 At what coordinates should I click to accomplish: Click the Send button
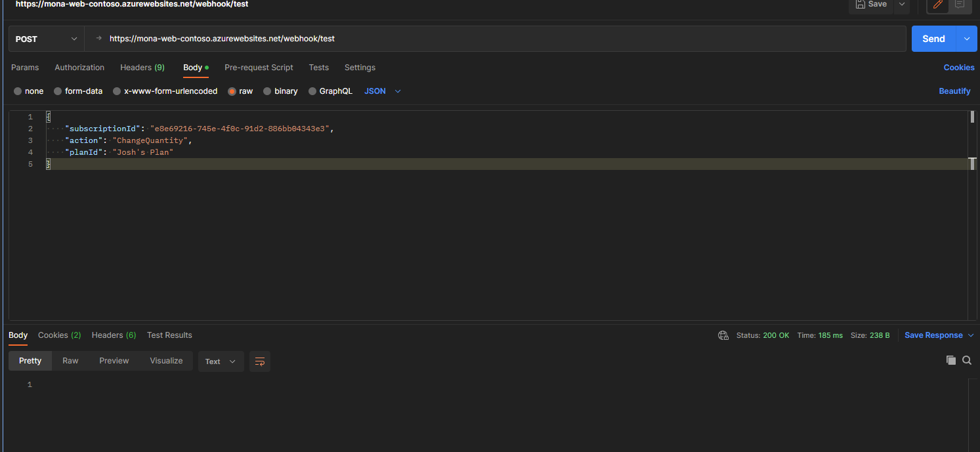tap(933, 38)
